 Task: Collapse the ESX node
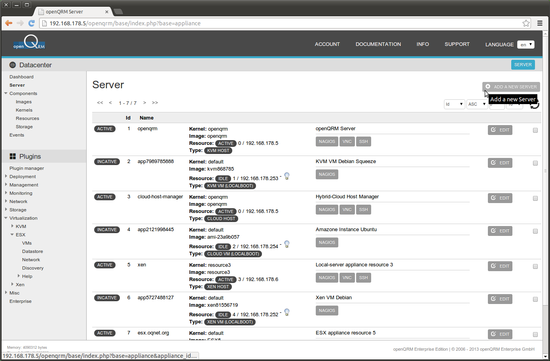coord(12,234)
